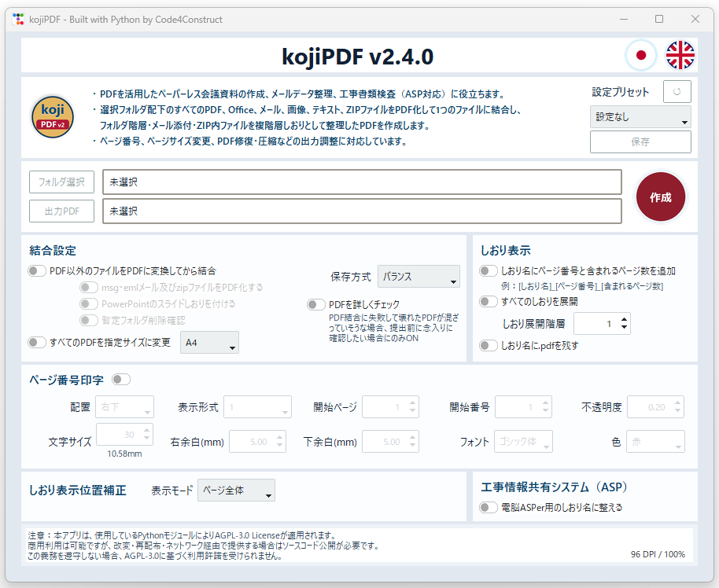Switch language to Japanese via flag icon
This screenshot has width=719, height=588.
(x=641, y=56)
